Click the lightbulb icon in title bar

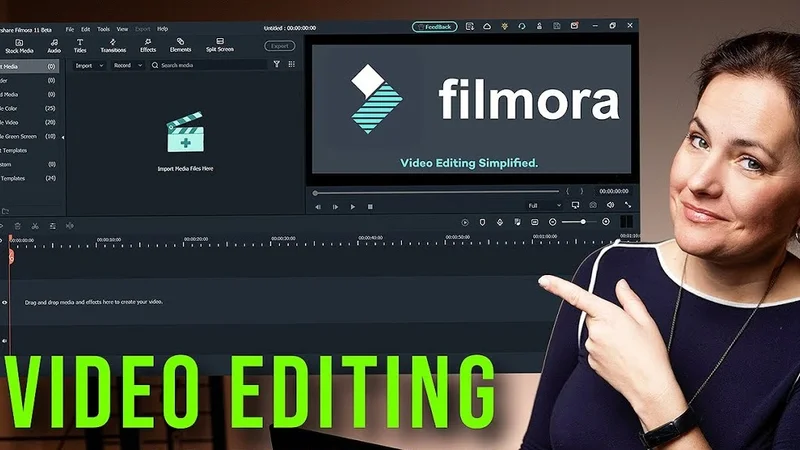pos(504,26)
